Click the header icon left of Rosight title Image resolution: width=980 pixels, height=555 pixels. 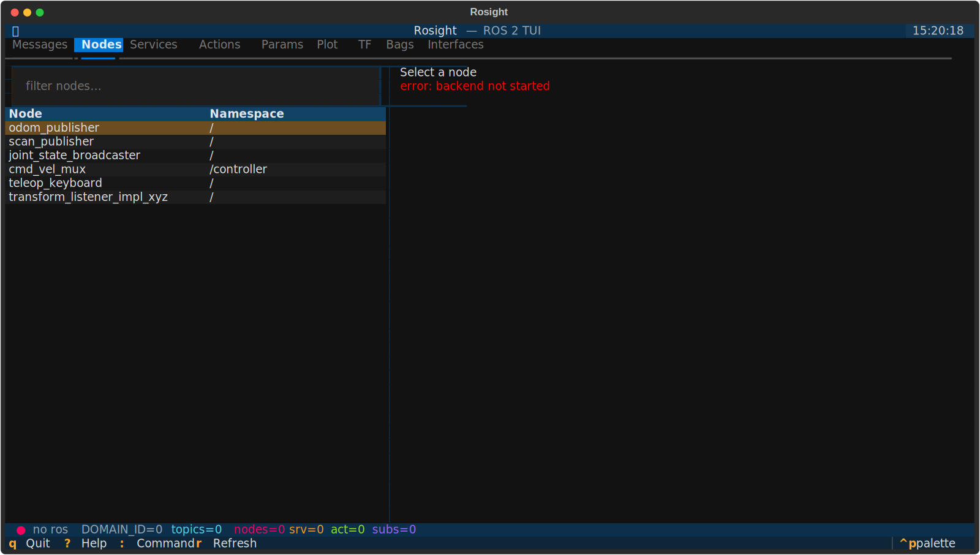pos(15,31)
